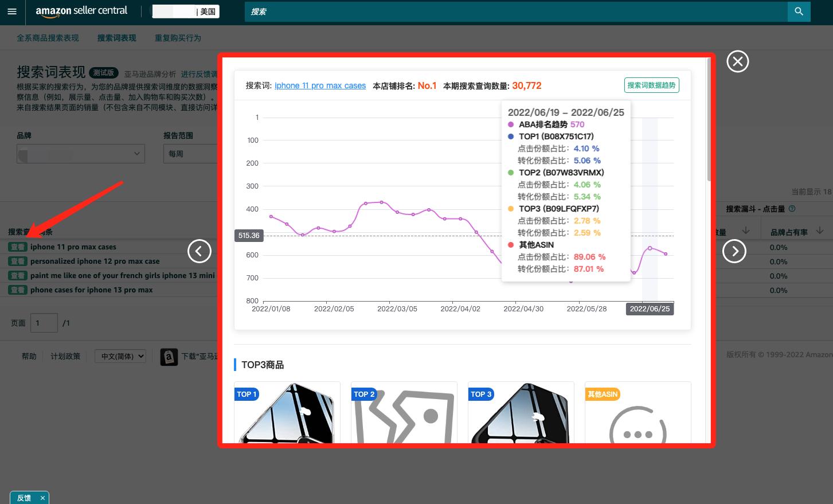Switch to the 重复购买行为 tab
This screenshot has height=504, width=833.
(178, 38)
